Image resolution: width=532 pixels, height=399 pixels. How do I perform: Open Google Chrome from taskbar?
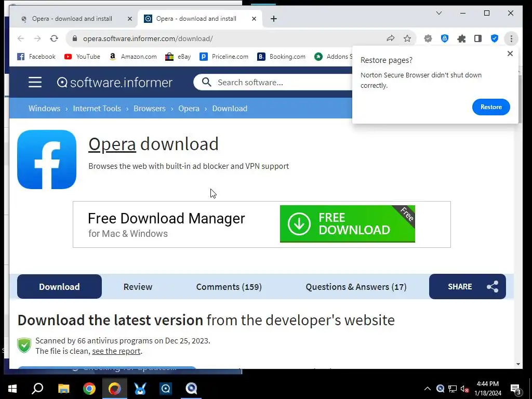click(89, 389)
